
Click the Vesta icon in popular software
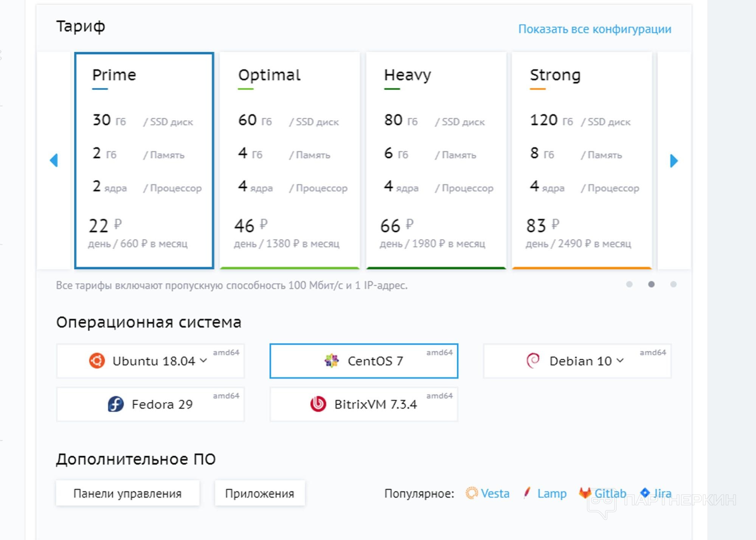472,493
